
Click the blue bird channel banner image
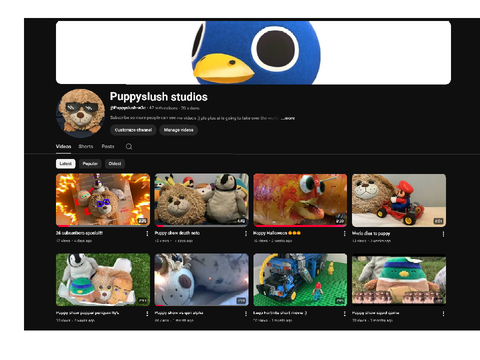click(253, 52)
